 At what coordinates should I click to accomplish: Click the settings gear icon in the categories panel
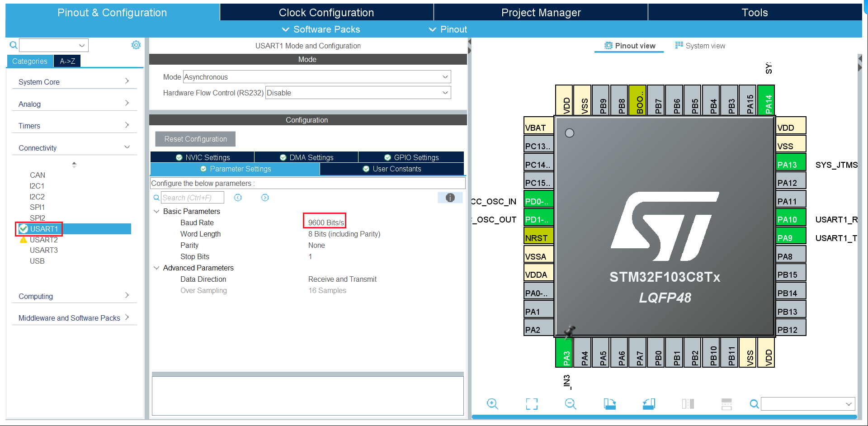click(136, 45)
